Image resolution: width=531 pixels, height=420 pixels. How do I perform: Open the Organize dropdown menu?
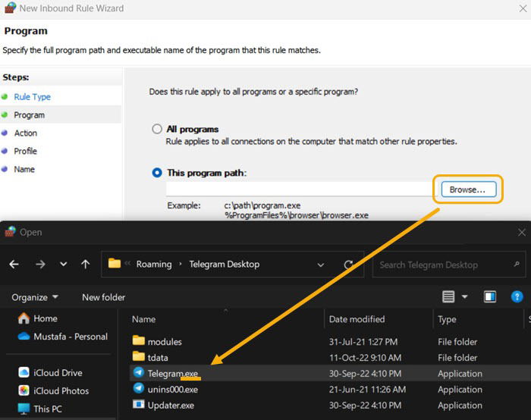[35, 297]
